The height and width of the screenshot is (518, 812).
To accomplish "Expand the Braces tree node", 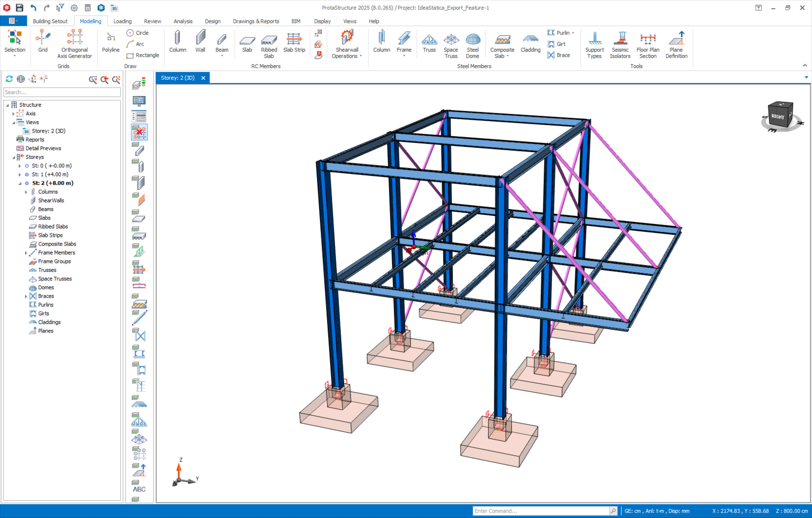I will (x=26, y=296).
